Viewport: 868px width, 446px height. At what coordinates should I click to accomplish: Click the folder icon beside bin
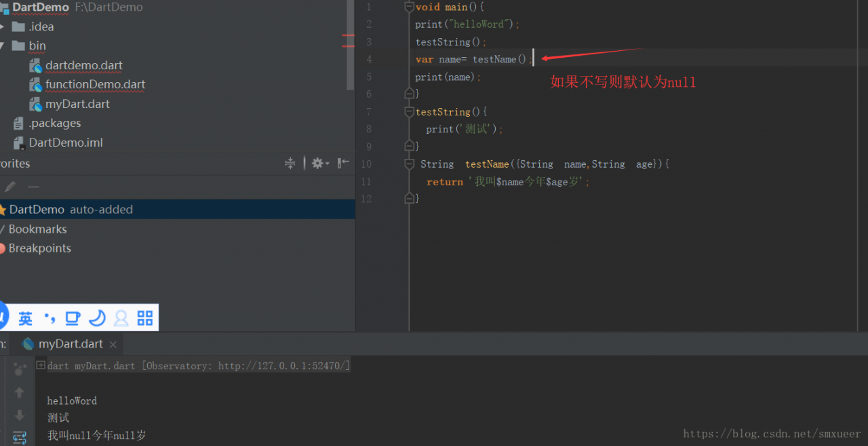[x=18, y=46]
